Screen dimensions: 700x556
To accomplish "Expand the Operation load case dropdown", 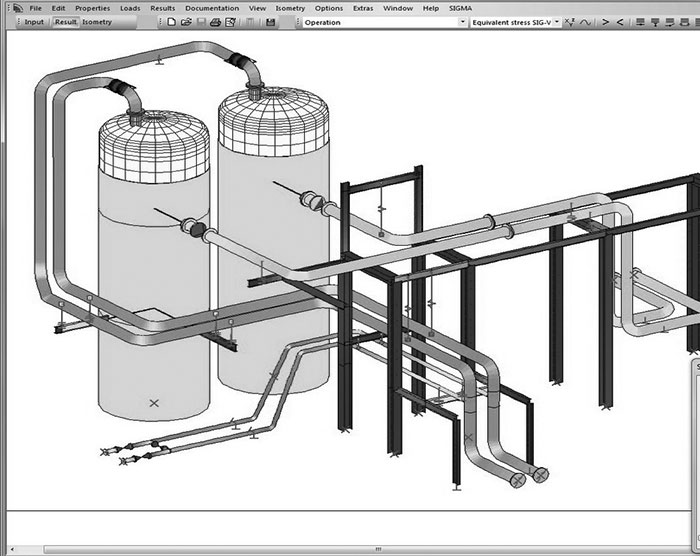I will [464, 21].
